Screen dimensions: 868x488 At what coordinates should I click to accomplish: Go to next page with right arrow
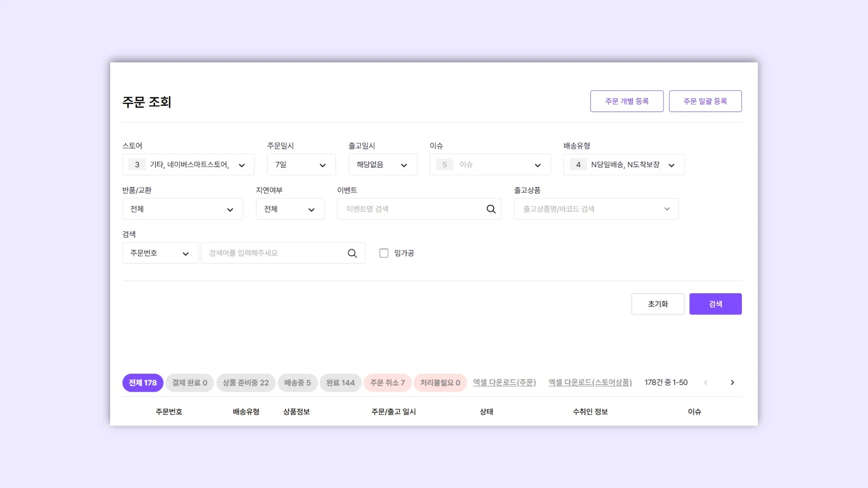(x=732, y=383)
